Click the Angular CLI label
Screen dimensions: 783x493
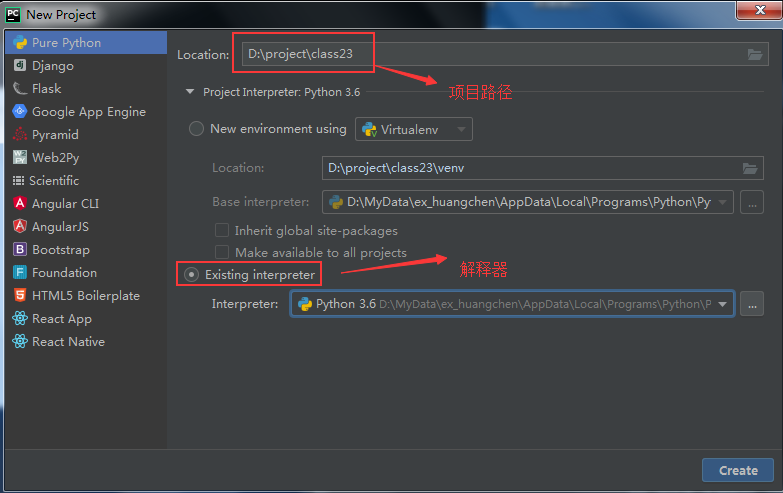(65, 203)
